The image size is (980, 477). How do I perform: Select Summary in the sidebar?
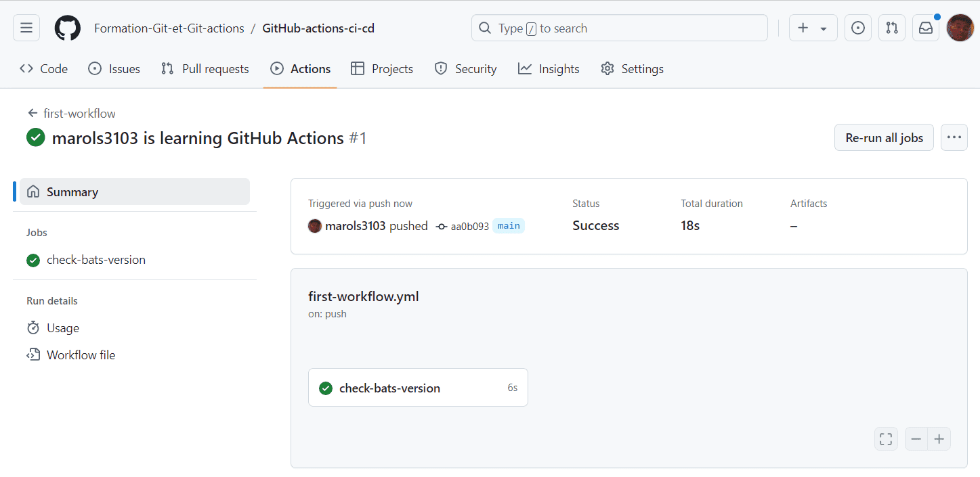pyautogui.click(x=135, y=191)
